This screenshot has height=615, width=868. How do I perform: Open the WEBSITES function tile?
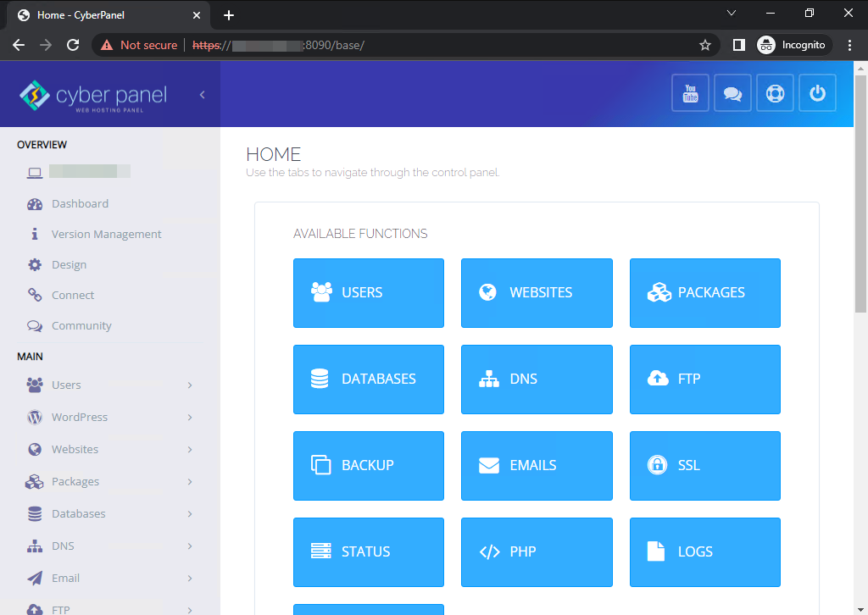537,292
